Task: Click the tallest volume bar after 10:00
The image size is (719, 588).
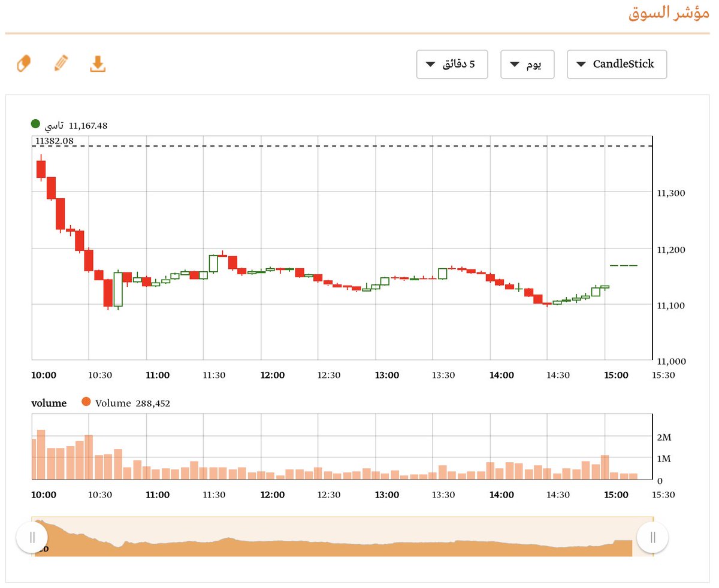Action: [41, 454]
